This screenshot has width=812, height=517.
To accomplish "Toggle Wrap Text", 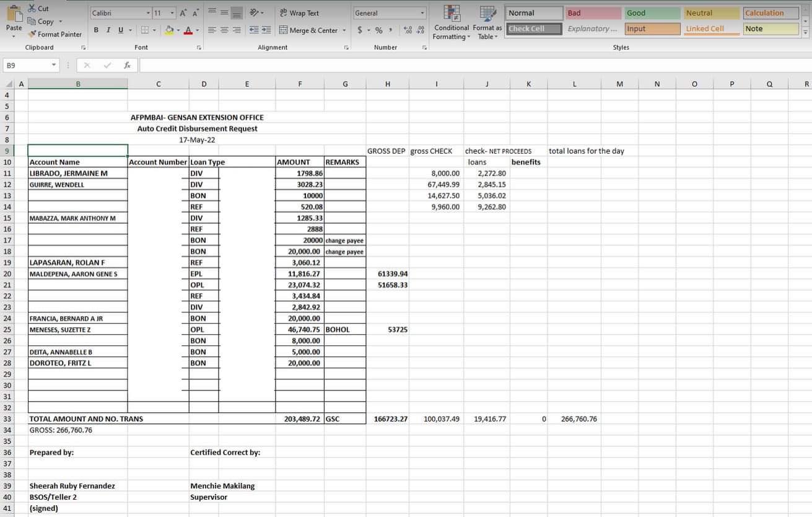I will 299,12.
